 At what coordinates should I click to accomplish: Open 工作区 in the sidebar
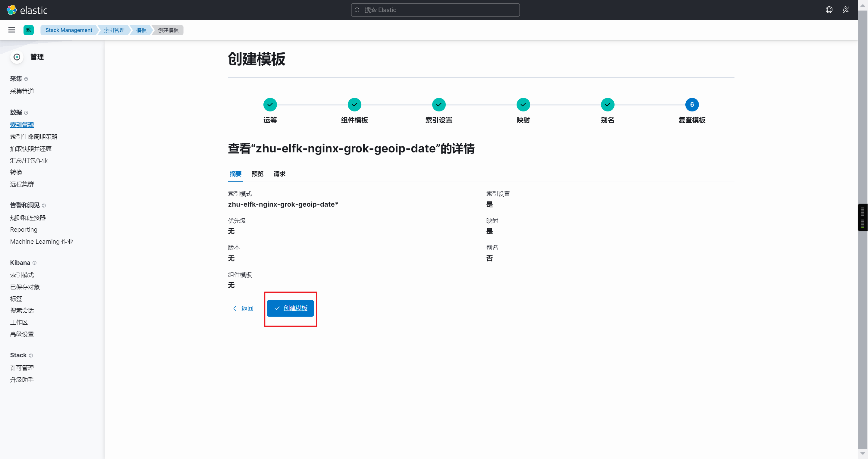click(x=19, y=323)
